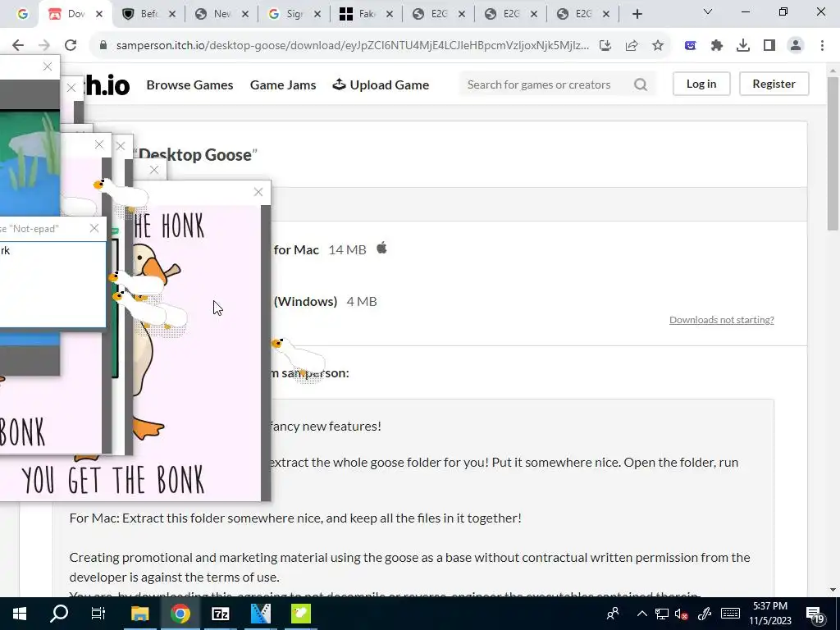The image size is (840, 630).
Task: Open Windows taskbar search
Action: coord(59,614)
